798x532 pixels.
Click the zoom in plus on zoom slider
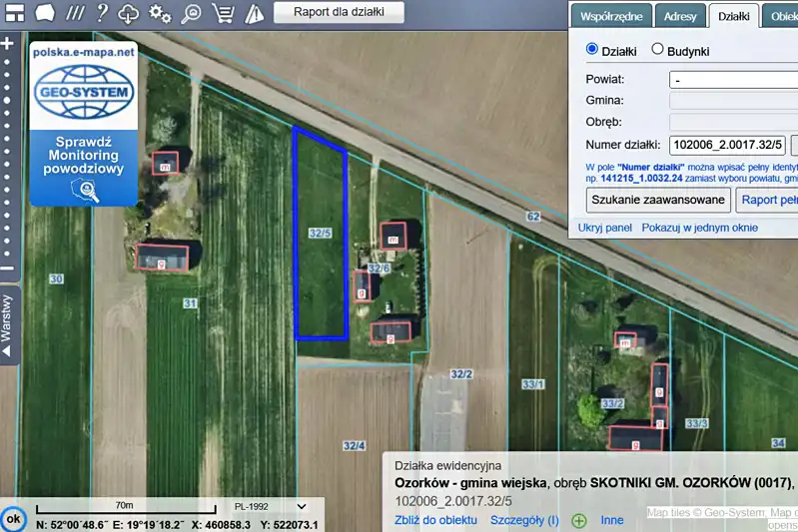[8, 44]
